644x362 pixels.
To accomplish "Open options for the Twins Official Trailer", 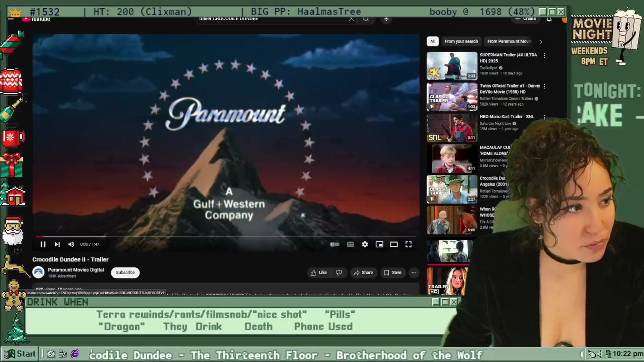I will [544, 86].
